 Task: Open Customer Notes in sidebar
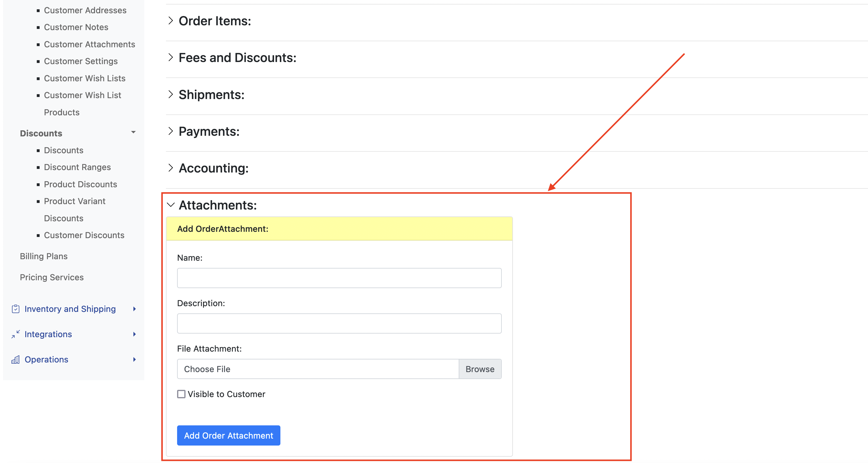coord(76,27)
